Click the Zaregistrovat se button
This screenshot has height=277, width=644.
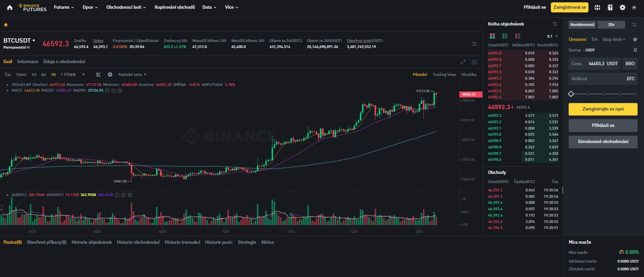click(569, 7)
